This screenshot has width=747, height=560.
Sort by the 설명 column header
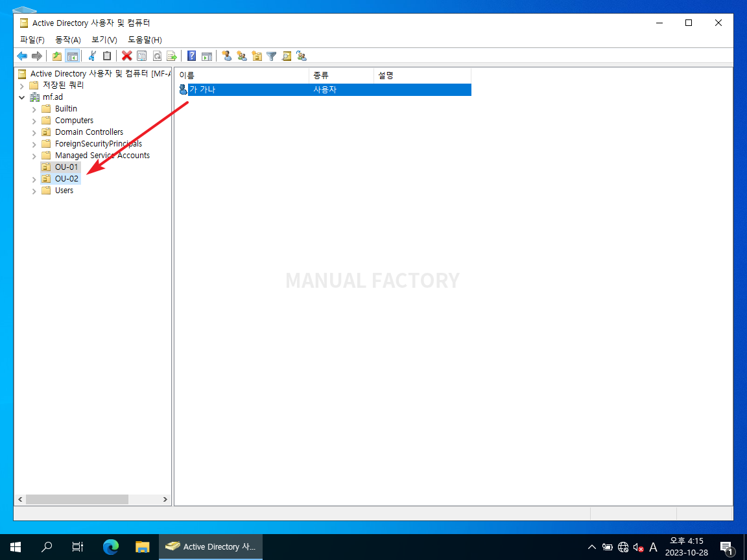pyautogui.click(x=422, y=75)
